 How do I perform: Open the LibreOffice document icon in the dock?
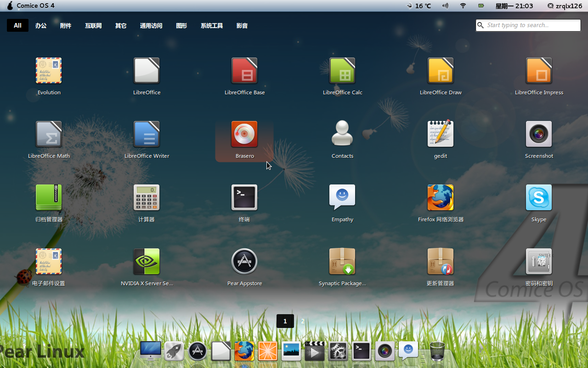point(221,351)
